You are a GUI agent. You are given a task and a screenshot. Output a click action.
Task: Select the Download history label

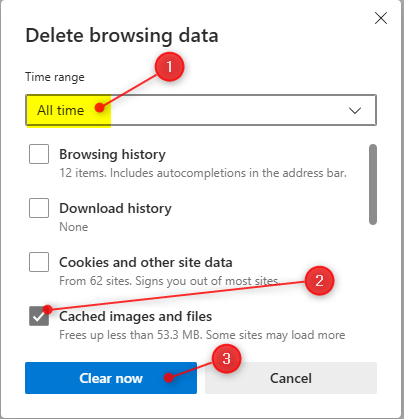115,208
